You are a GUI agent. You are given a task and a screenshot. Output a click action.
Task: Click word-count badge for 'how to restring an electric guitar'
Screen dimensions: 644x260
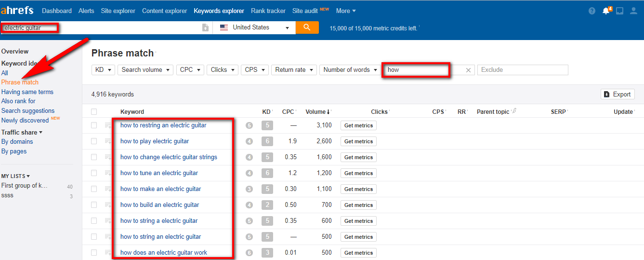pyautogui.click(x=249, y=125)
